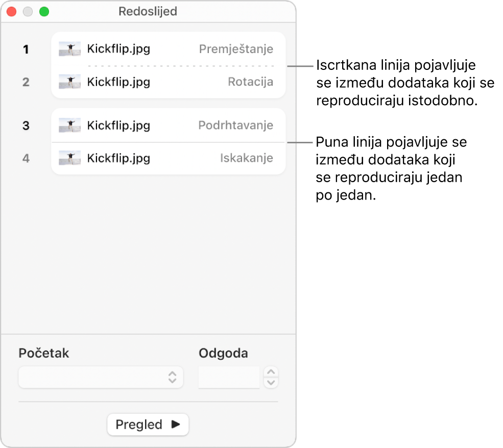
Task: Click Kickflip.jpg thumbnail in row 3
Action: tap(69, 126)
